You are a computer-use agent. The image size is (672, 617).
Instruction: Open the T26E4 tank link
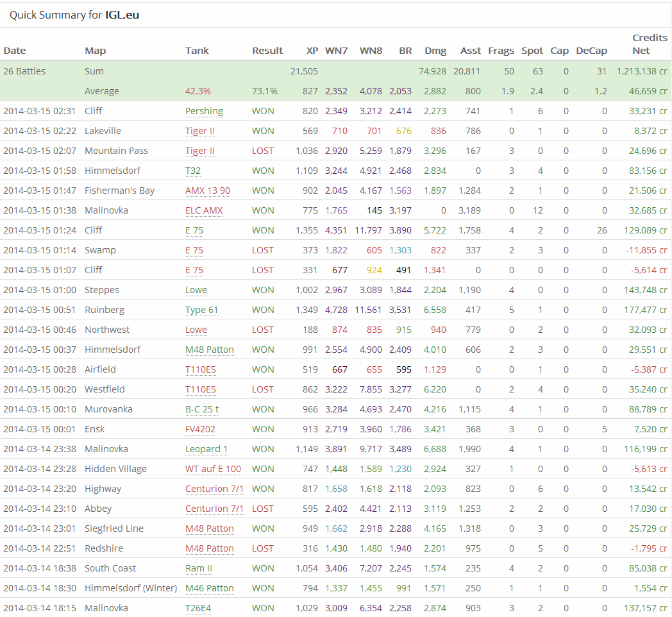(x=198, y=608)
